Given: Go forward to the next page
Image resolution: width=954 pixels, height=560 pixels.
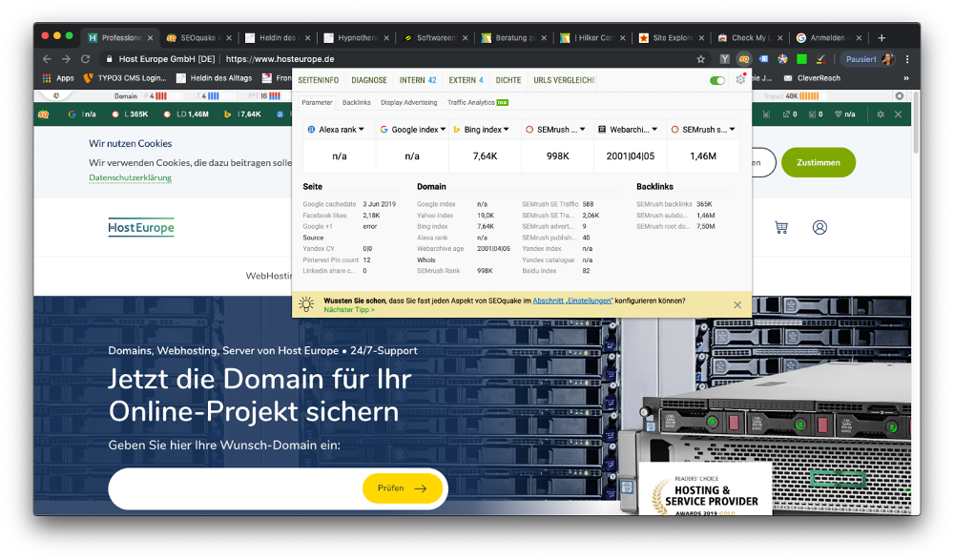Looking at the screenshot, I should click(x=67, y=59).
